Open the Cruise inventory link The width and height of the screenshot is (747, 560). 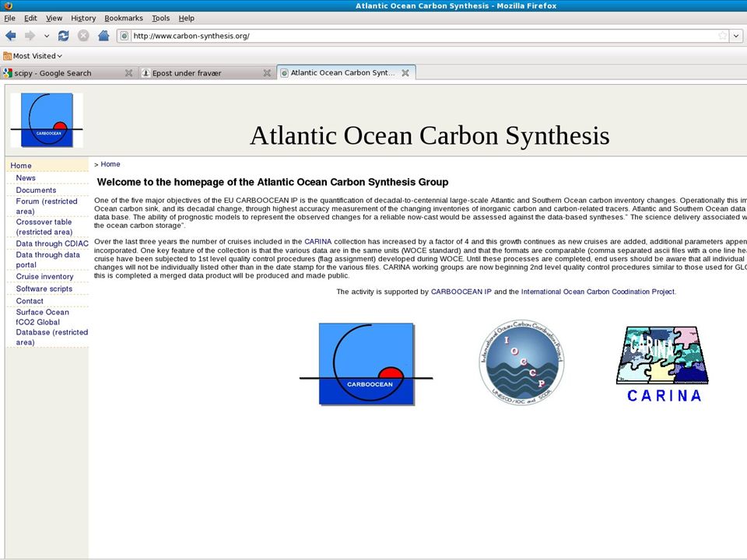point(45,276)
